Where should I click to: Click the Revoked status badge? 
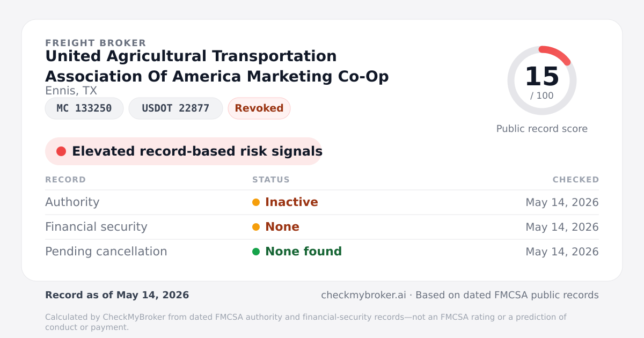(x=259, y=108)
